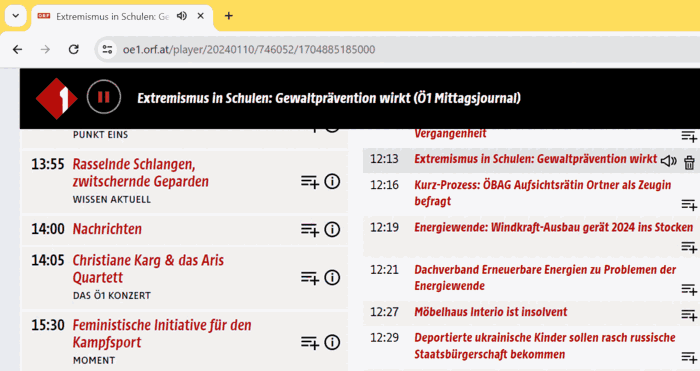
Task: Remove Extremismus in Schulen from playlist
Action: point(689,162)
